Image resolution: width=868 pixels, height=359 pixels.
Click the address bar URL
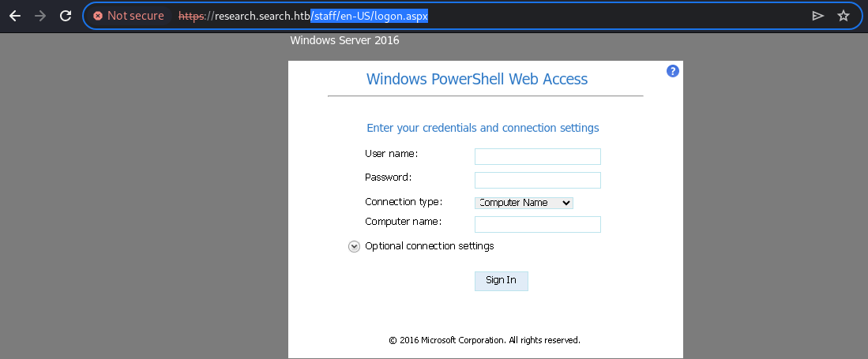coord(303,16)
